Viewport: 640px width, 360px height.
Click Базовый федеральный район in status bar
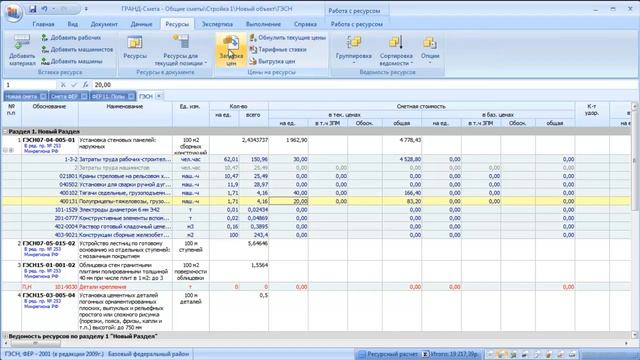149,354
